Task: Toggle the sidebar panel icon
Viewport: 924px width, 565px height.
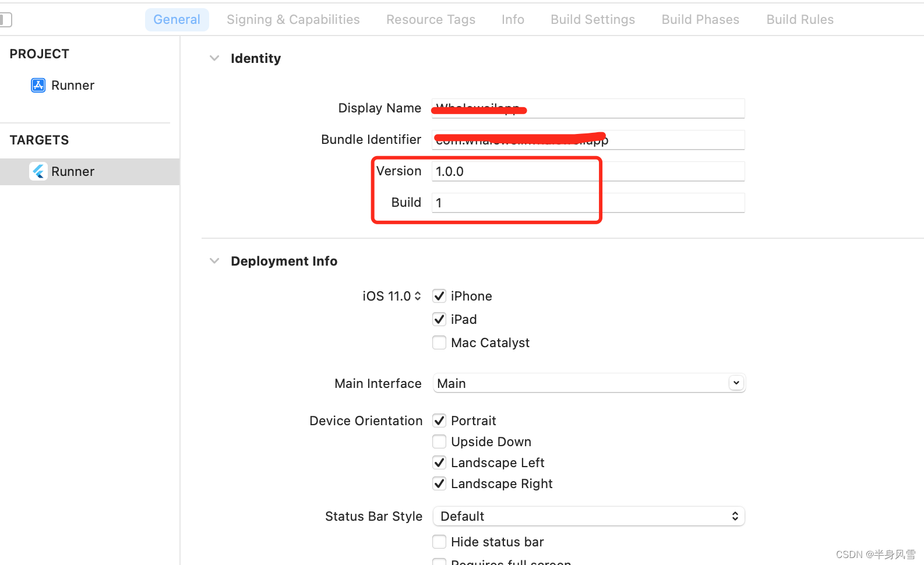Action: 6,20
